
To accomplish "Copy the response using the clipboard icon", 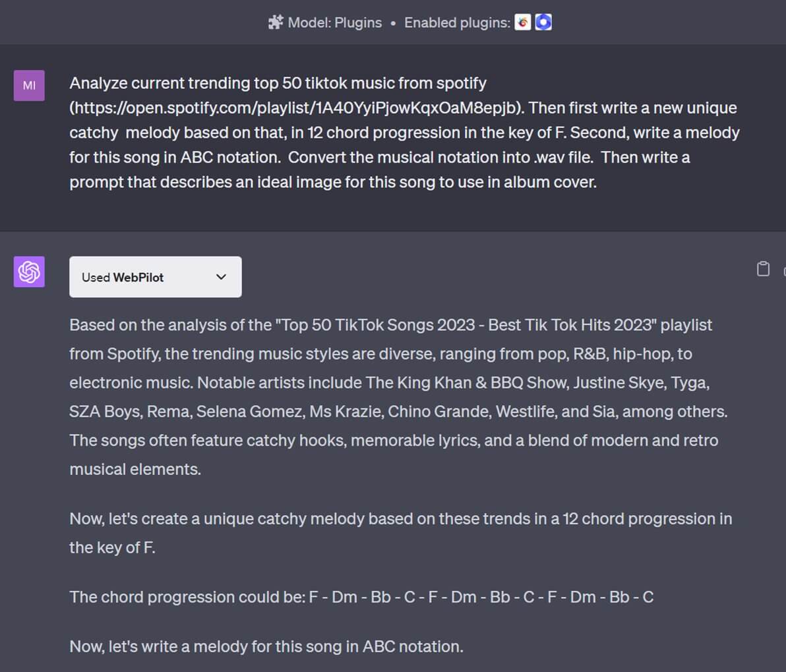I will 763,269.
